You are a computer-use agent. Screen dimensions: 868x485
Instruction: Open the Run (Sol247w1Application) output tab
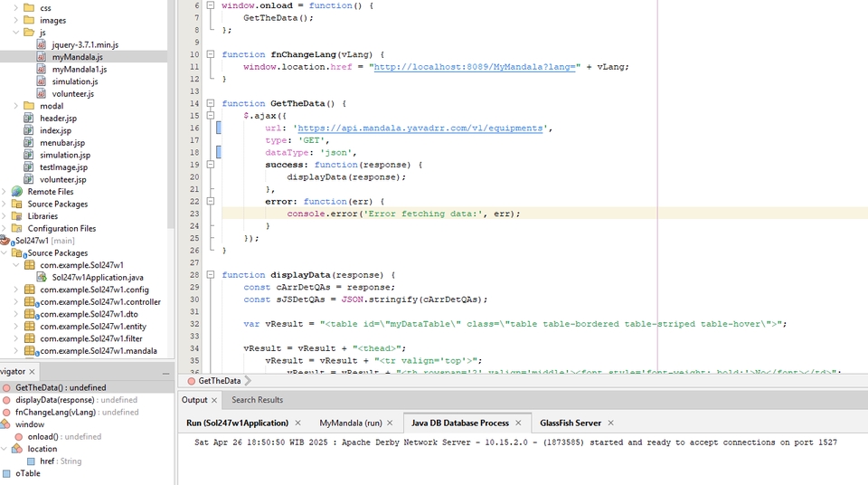point(238,423)
